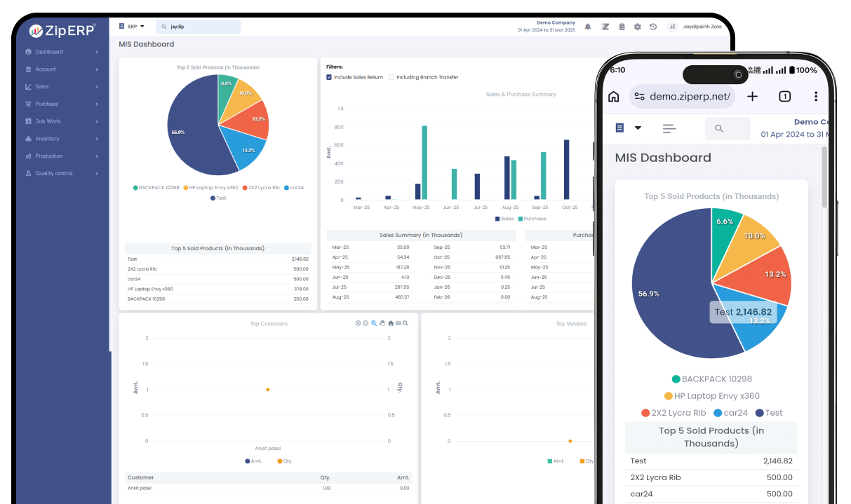851x504 pixels.
Task: Tap the mobile browser home icon
Action: [614, 97]
